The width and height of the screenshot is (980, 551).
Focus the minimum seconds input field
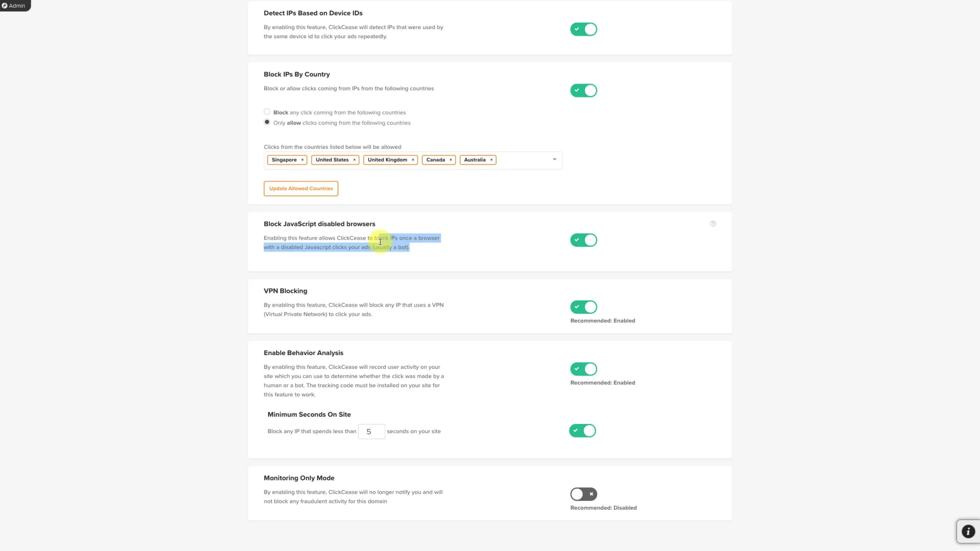[371, 432]
